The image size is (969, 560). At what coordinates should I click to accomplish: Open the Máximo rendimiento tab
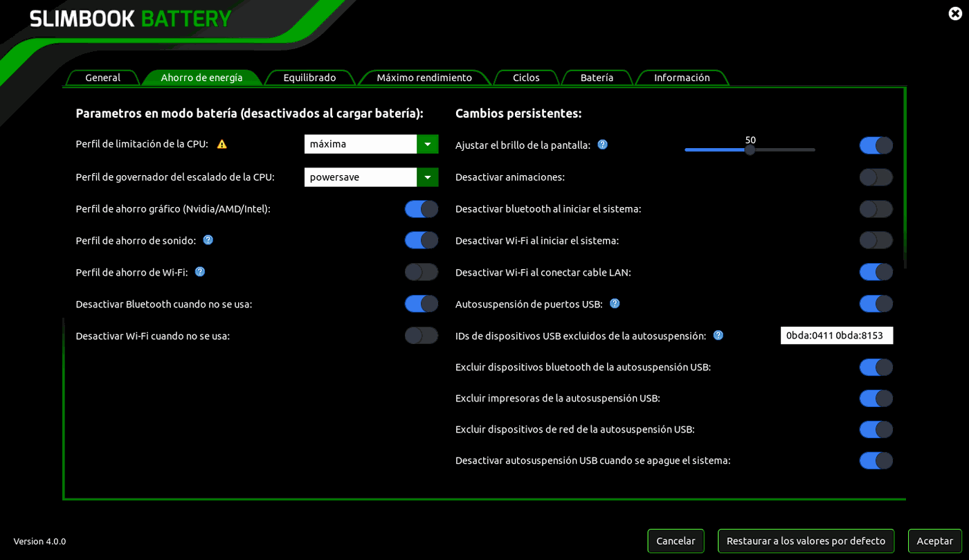pos(424,78)
